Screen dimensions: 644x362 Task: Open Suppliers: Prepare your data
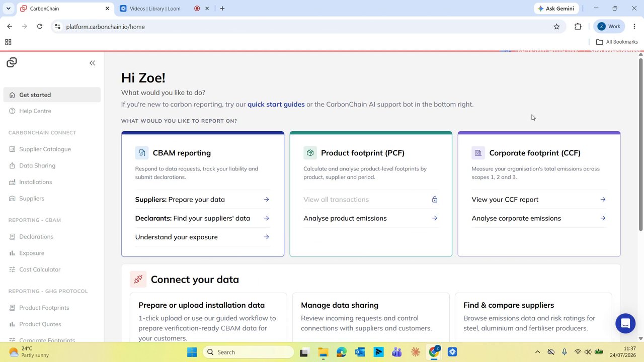coord(202,200)
